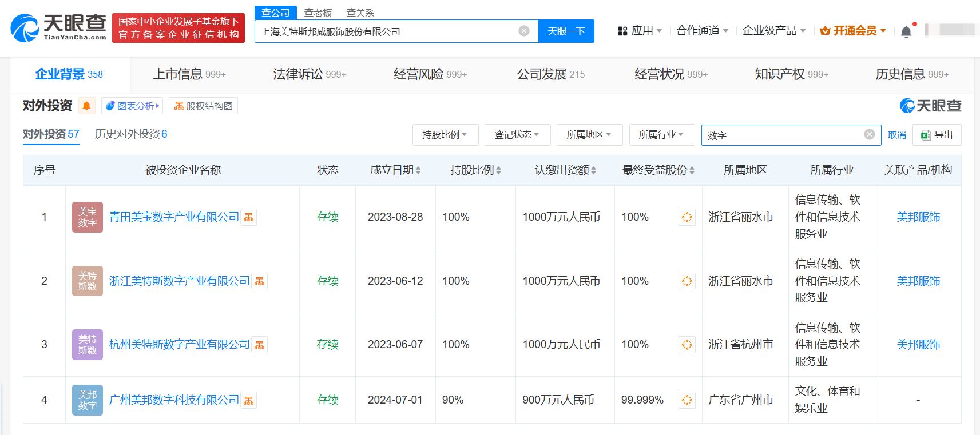
Task: Switch to 查公司 search tab
Action: pyautogui.click(x=276, y=13)
